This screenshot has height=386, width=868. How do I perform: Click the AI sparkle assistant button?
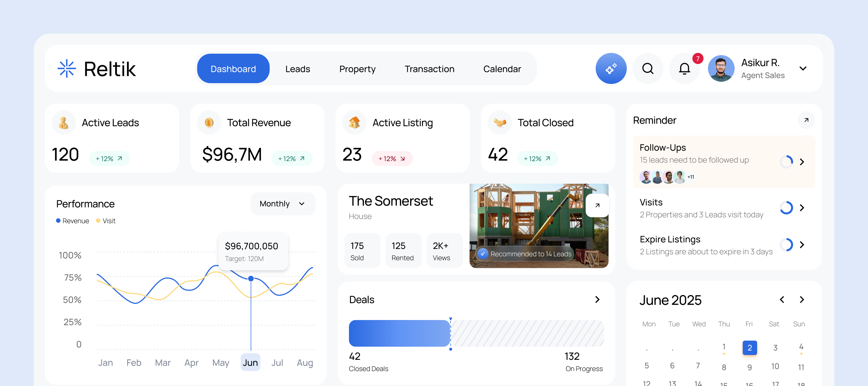tap(611, 69)
